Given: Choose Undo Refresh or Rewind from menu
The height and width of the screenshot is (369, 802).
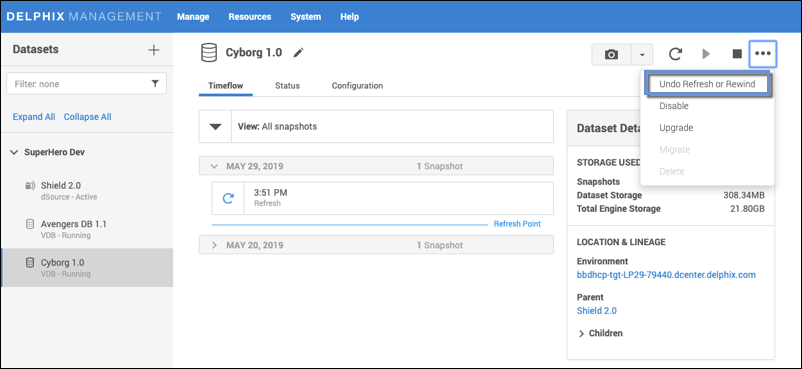Looking at the screenshot, I should (x=707, y=84).
